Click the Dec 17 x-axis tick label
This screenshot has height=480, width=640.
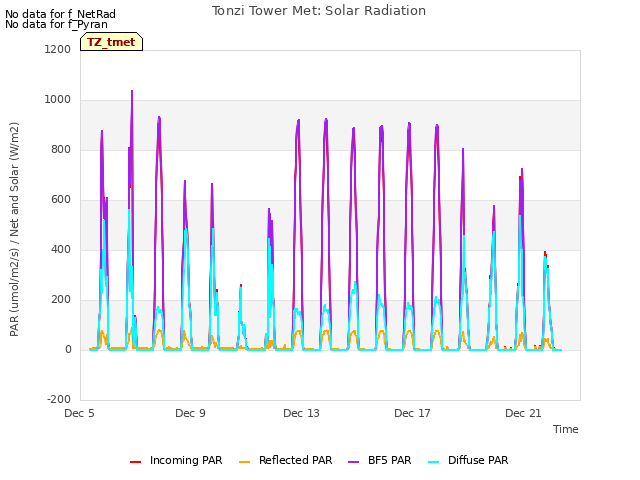pyautogui.click(x=412, y=413)
